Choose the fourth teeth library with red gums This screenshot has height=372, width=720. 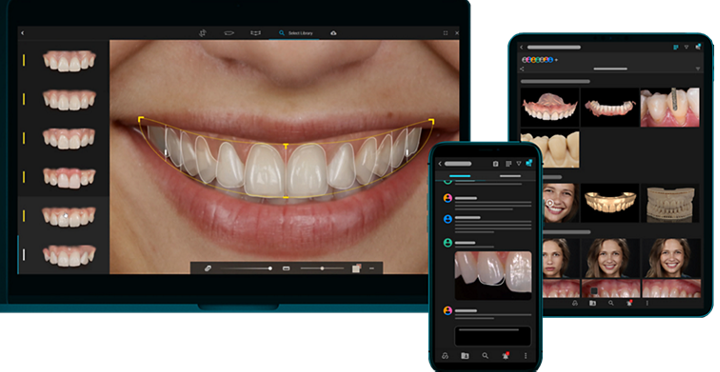(x=69, y=177)
